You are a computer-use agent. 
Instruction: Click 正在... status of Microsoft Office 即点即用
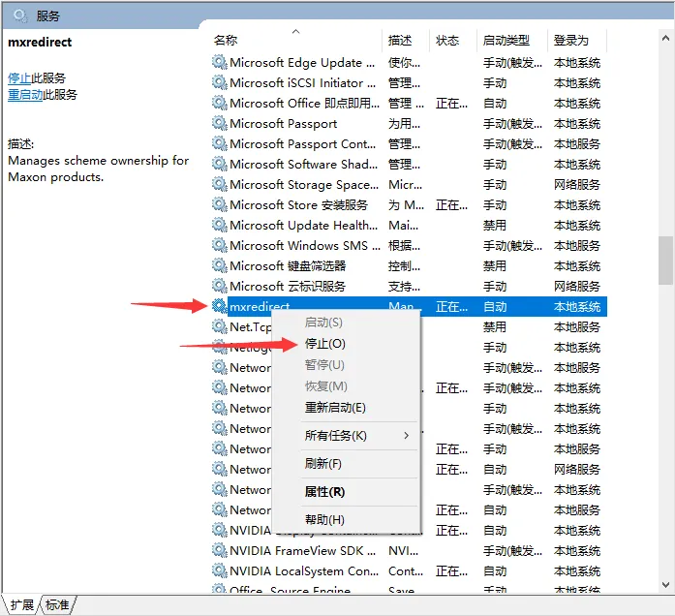tap(451, 104)
